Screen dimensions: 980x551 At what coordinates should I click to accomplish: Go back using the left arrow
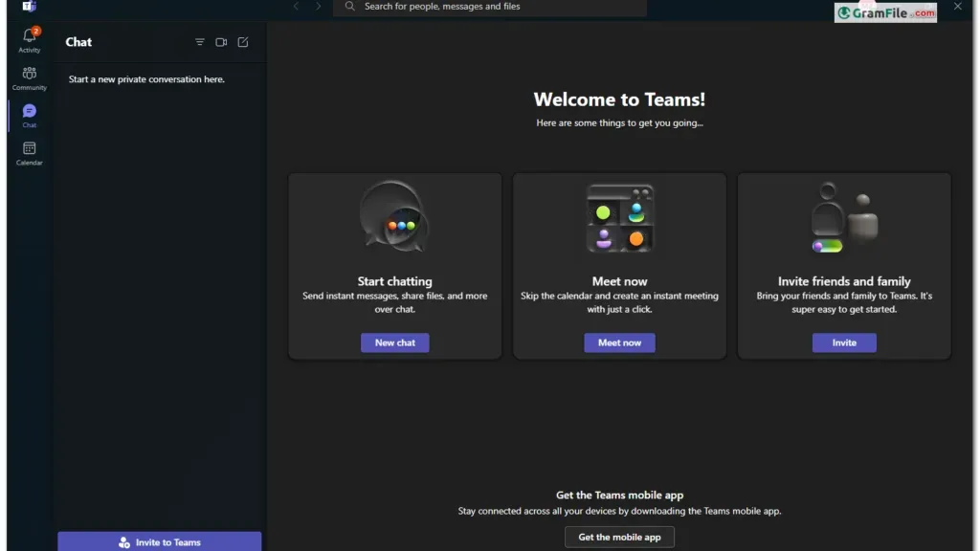(297, 7)
